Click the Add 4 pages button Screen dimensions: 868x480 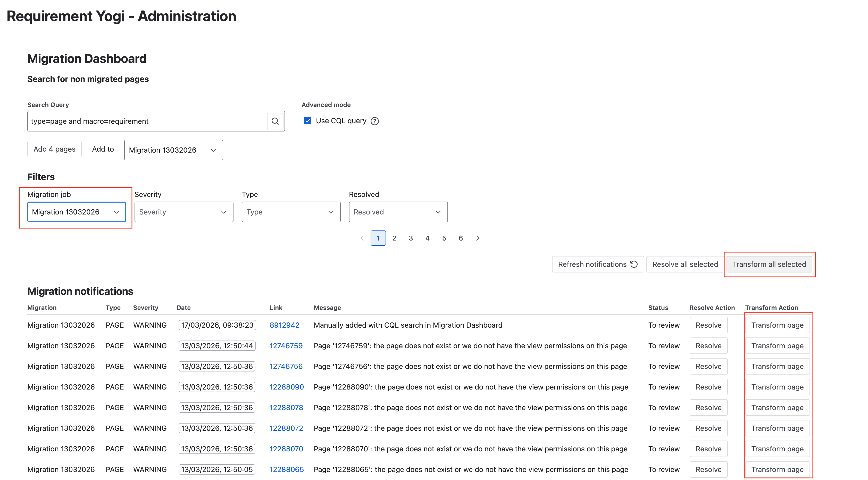54,149
